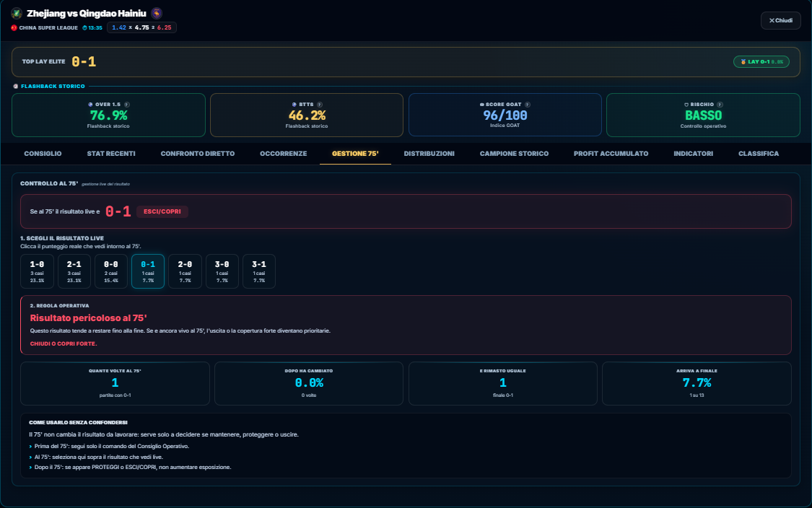Close the panel with Chiudi button

[x=781, y=21]
